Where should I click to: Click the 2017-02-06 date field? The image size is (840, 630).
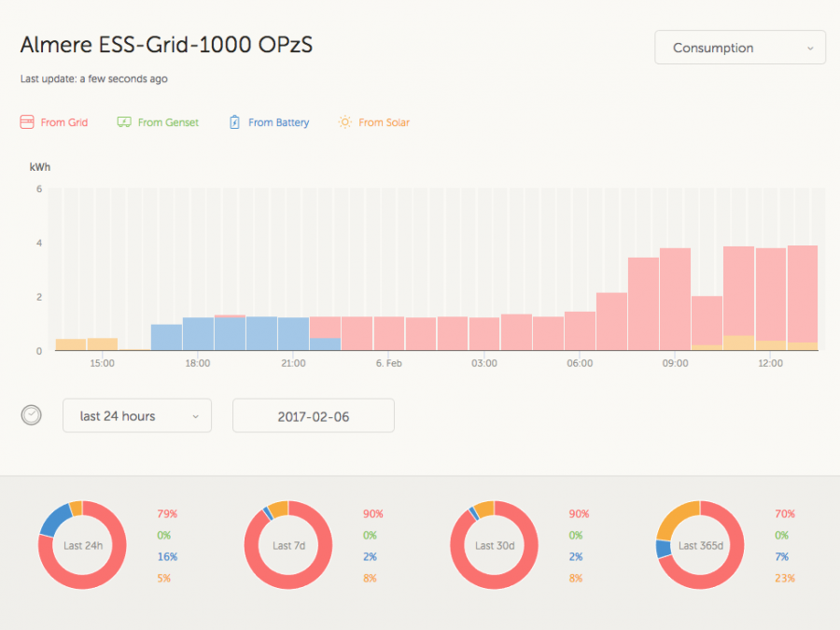(x=313, y=416)
